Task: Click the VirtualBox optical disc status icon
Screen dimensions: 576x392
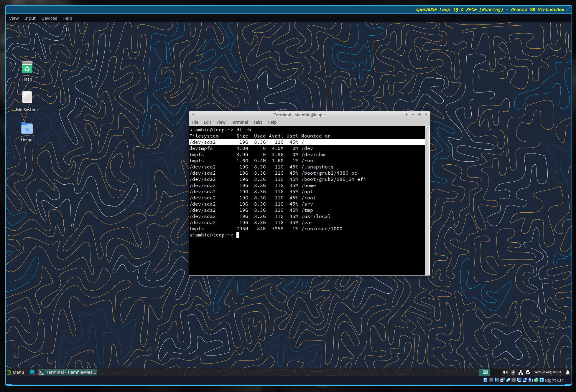Action: [x=491, y=380]
